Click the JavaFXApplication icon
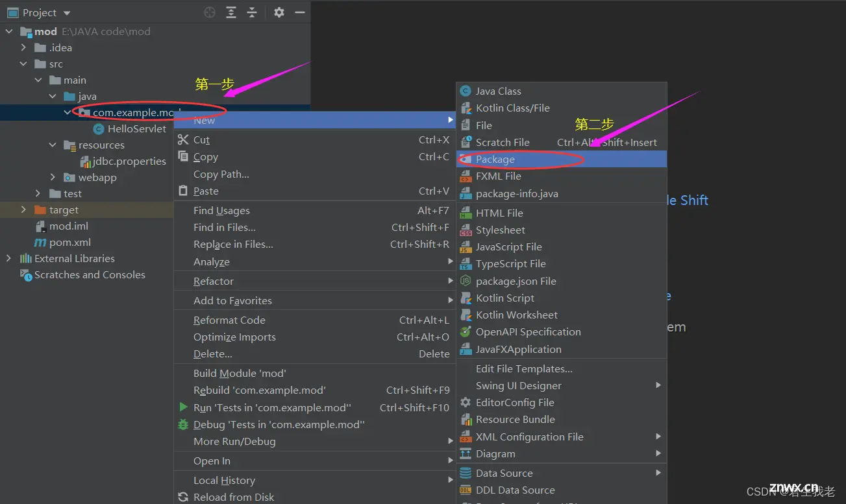 (x=465, y=349)
